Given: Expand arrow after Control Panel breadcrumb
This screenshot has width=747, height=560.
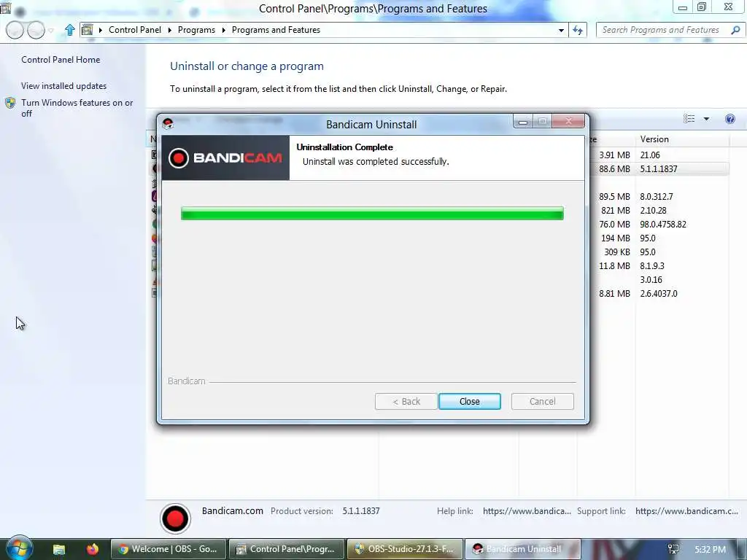Looking at the screenshot, I should pos(169,30).
